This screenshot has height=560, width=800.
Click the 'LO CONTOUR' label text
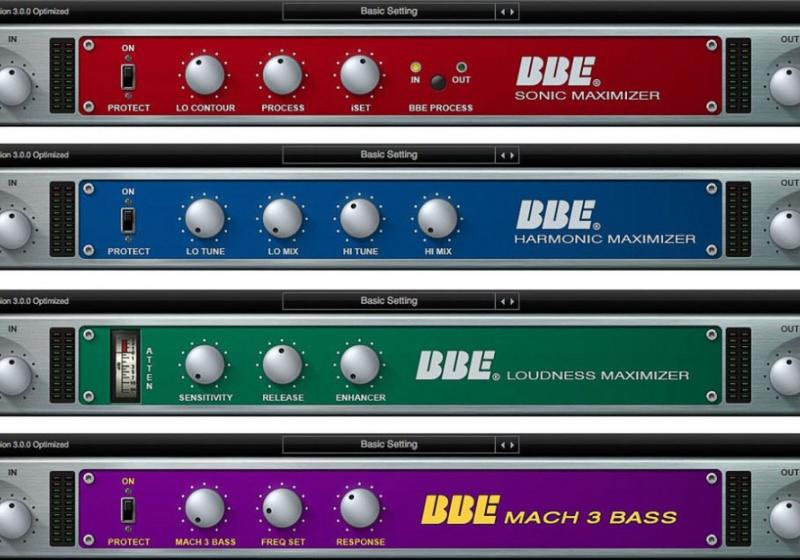tap(206, 108)
